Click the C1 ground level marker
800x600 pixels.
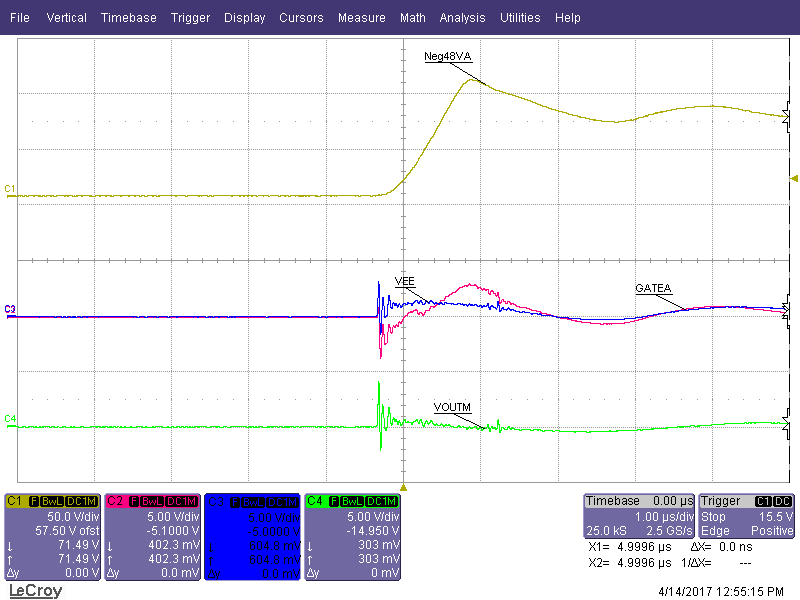pyautogui.click(x=10, y=188)
